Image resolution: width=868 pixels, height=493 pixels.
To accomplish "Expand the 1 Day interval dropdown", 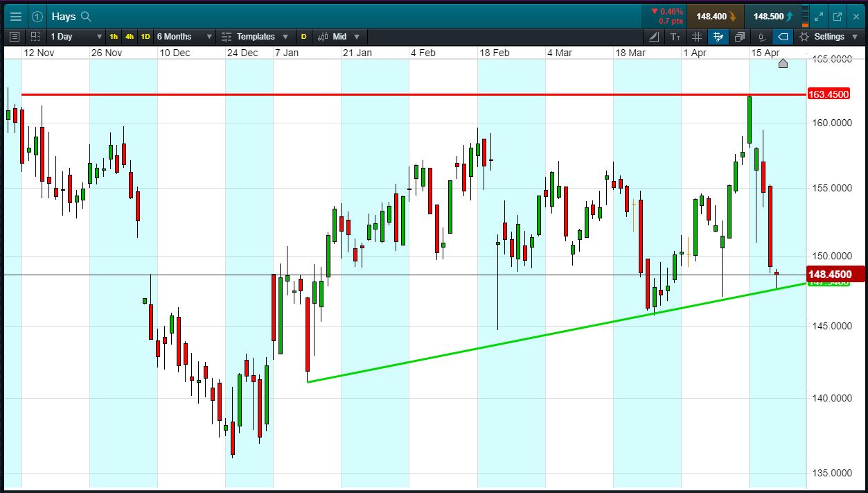I will 76,36.
